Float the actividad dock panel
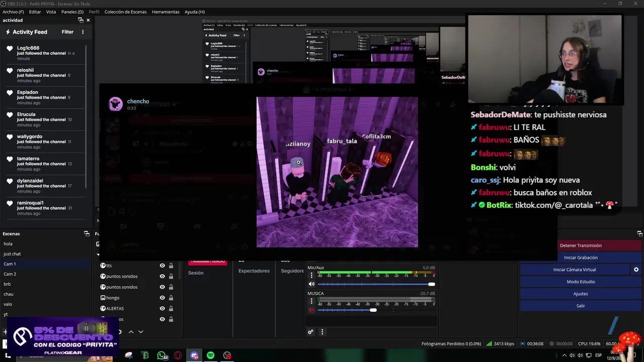 click(x=80, y=20)
